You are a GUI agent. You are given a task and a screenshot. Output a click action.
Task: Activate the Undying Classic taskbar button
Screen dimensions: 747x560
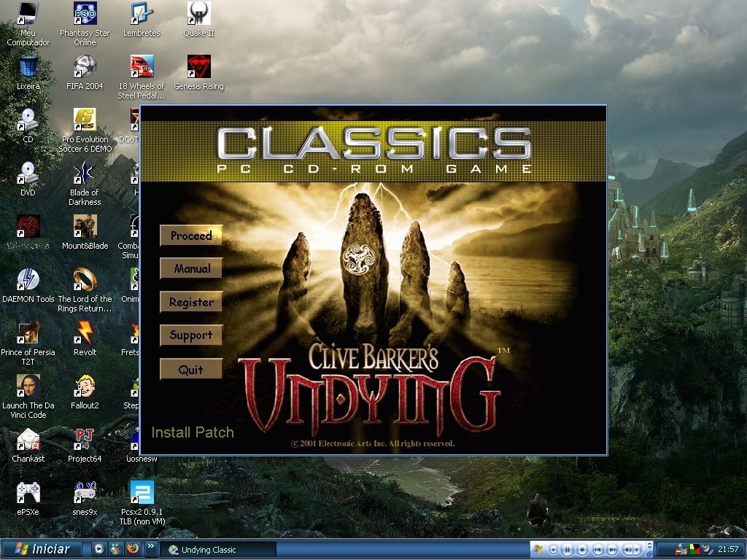pos(217,550)
